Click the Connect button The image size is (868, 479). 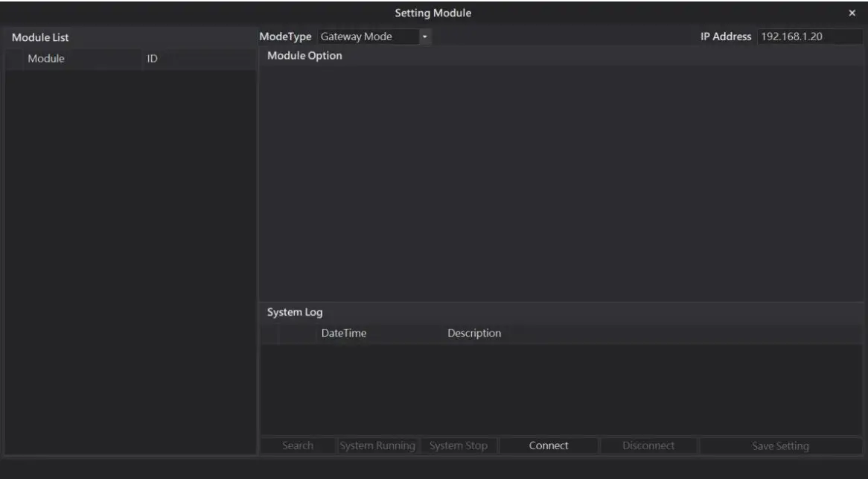[x=549, y=445]
